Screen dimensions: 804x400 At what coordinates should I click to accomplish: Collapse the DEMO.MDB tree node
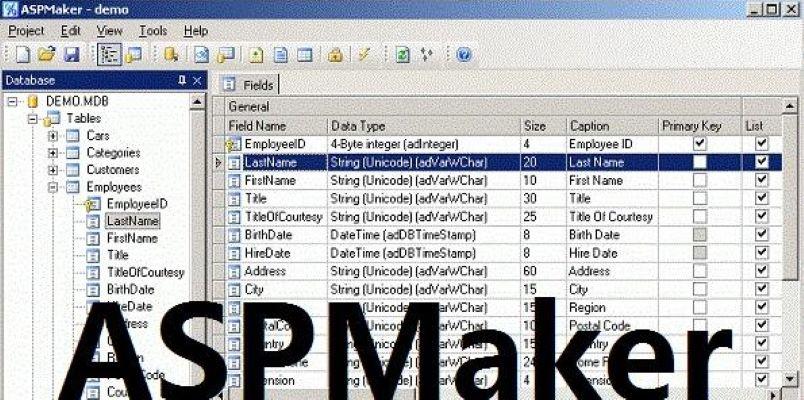(13, 102)
